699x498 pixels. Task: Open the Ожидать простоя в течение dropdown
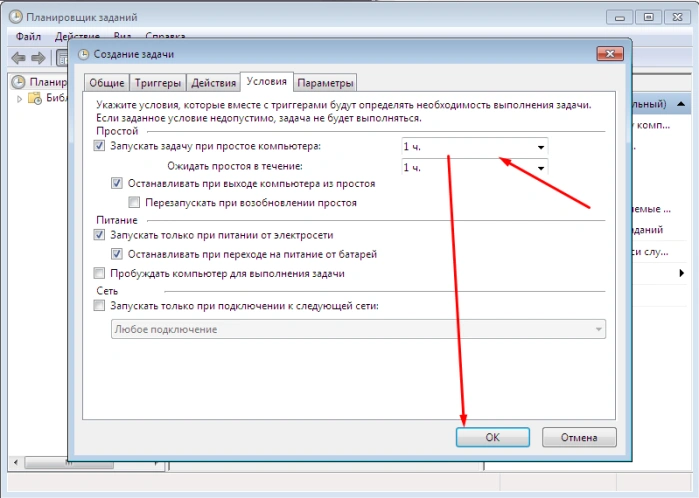(475, 168)
